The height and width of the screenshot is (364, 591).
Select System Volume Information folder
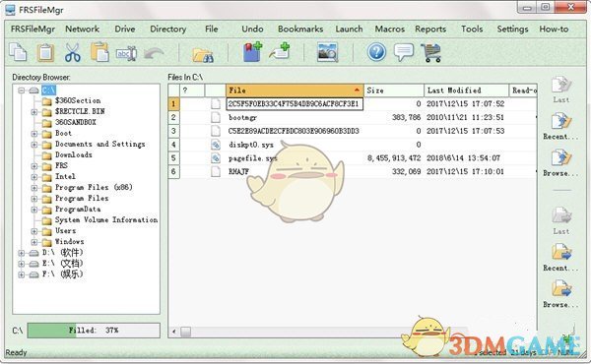pyautogui.click(x=106, y=219)
